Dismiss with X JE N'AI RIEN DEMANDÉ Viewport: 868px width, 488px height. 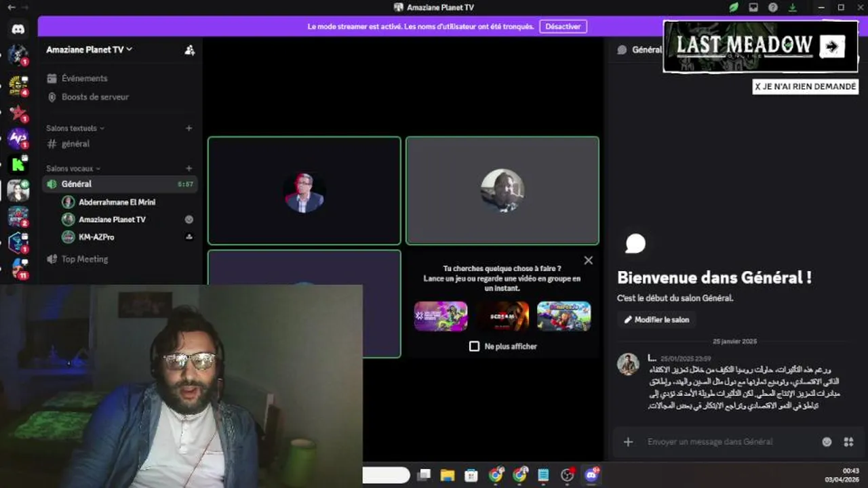(x=805, y=87)
